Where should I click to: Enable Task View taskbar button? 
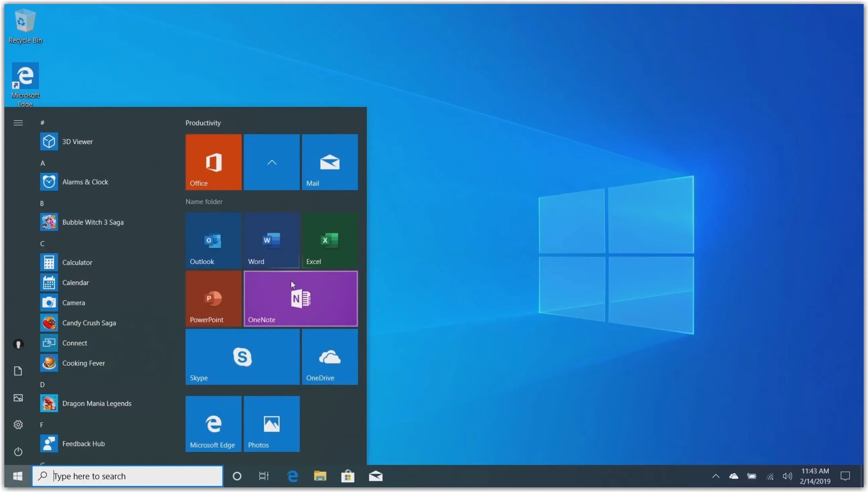click(264, 476)
